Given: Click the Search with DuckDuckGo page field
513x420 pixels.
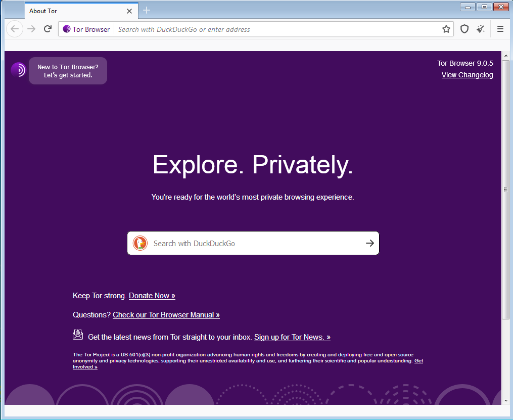Looking at the screenshot, I should (x=253, y=243).
